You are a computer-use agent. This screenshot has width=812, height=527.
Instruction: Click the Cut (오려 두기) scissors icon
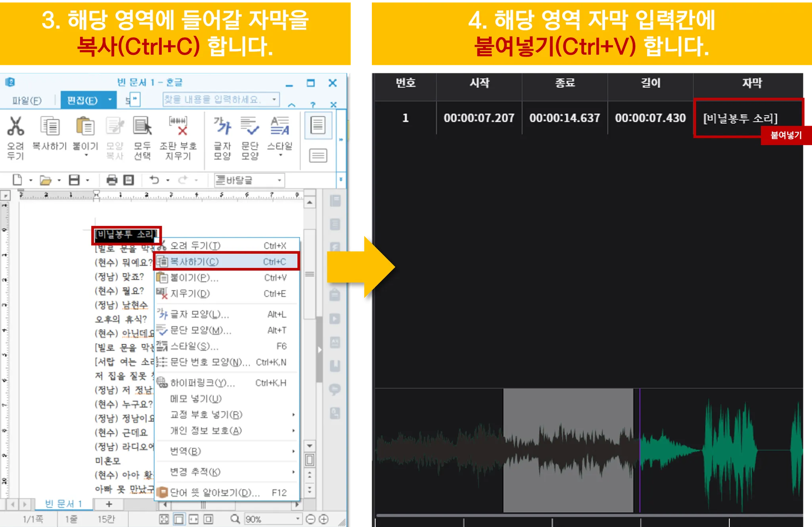[16, 127]
